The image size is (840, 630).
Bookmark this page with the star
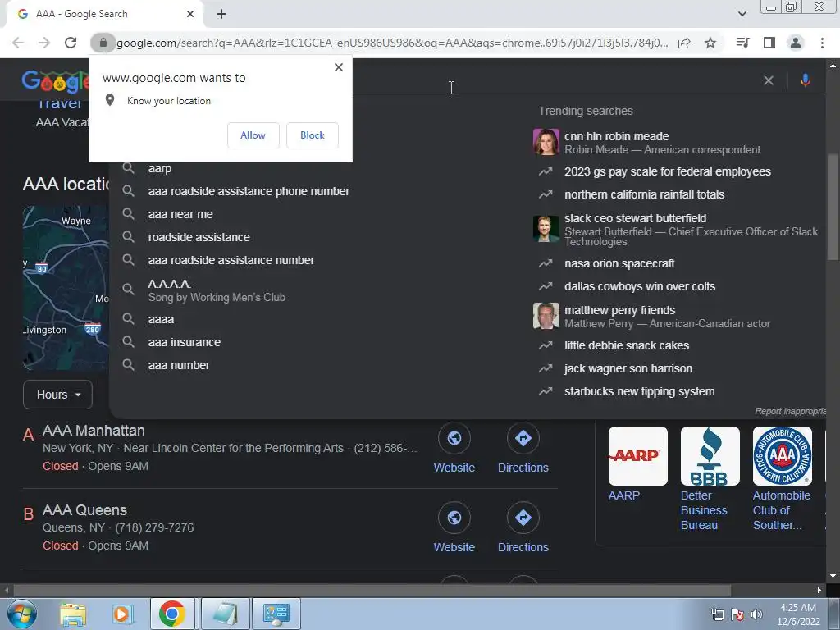[710, 43]
